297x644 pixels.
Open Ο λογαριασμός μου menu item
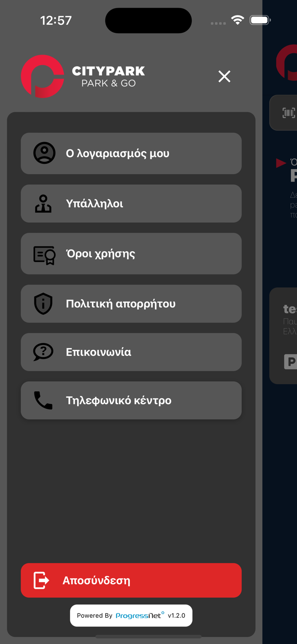(x=131, y=153)
